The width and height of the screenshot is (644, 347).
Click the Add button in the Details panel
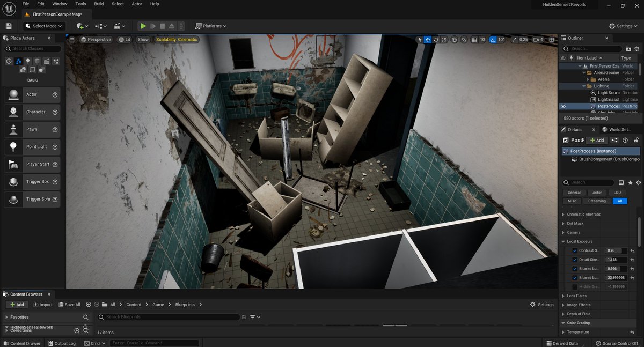(x=596, y=140)
